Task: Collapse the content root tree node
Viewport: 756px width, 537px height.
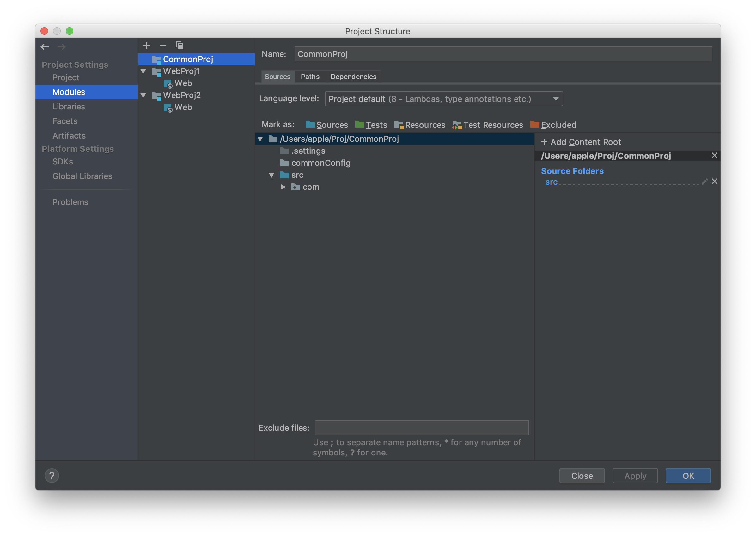Action: (260, 139)
